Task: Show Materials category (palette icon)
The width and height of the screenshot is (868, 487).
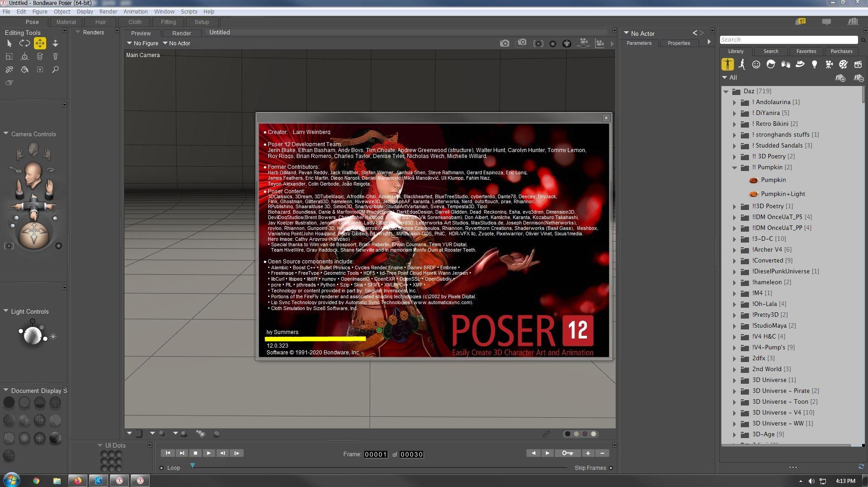Action: [843, 64]
